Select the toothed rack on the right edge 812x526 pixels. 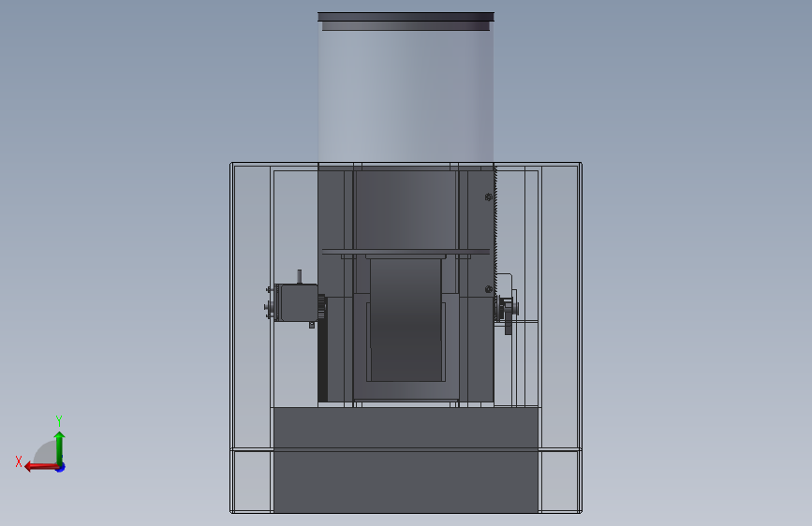495,230
